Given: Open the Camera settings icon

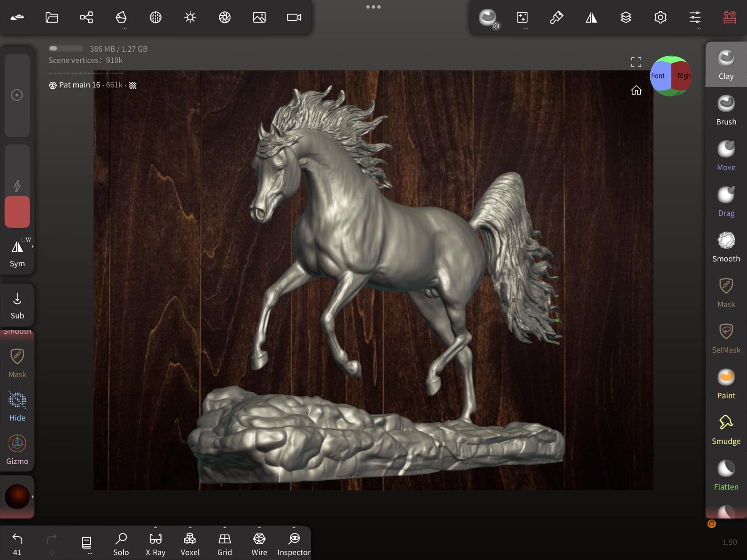Looking at the screenshot, I should point(294,17).
